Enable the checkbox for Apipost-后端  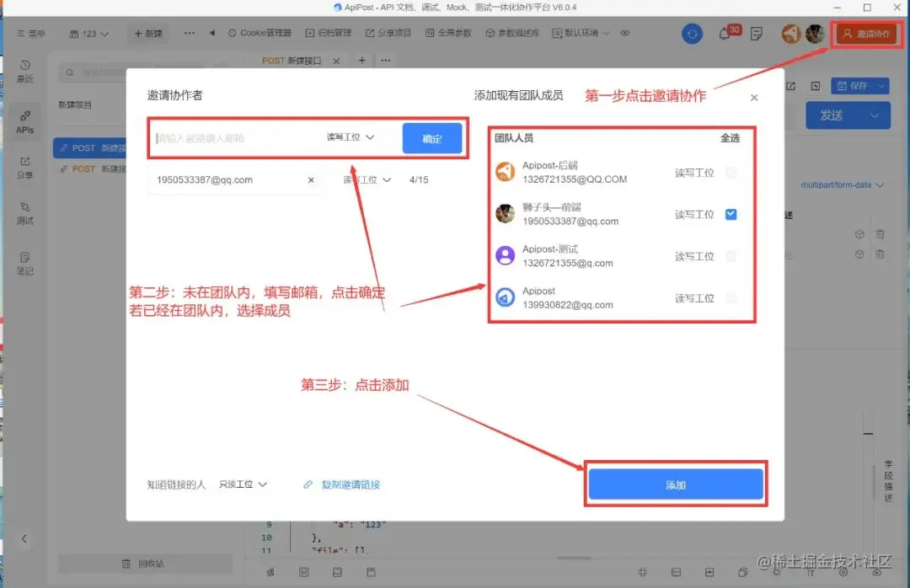[x=731, y=173]
